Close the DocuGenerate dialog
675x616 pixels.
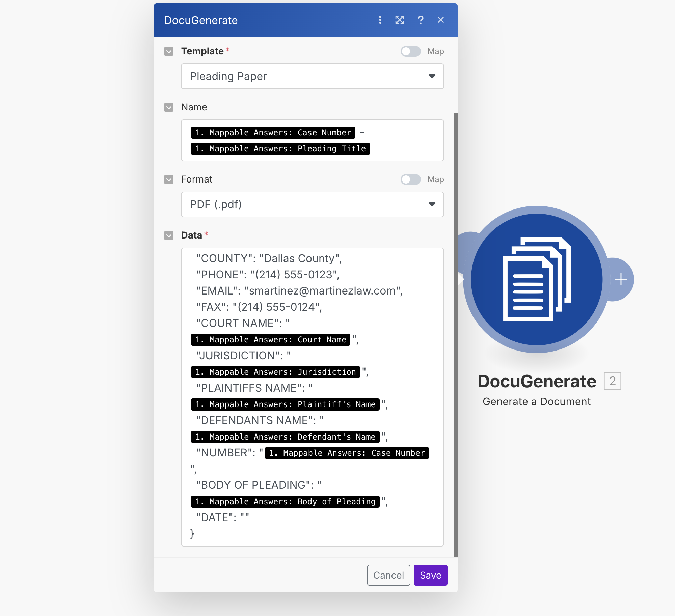(440, 20)
